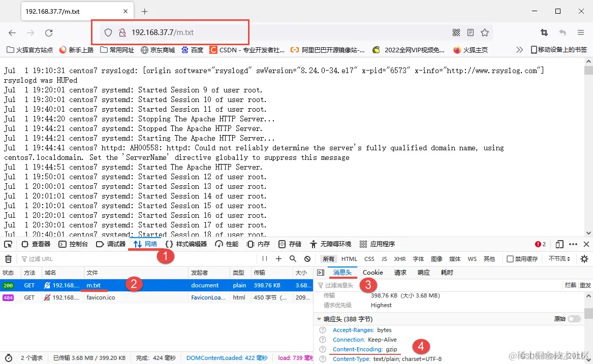
Task: Show 所有 request types
Action: [x=329, y=259]
